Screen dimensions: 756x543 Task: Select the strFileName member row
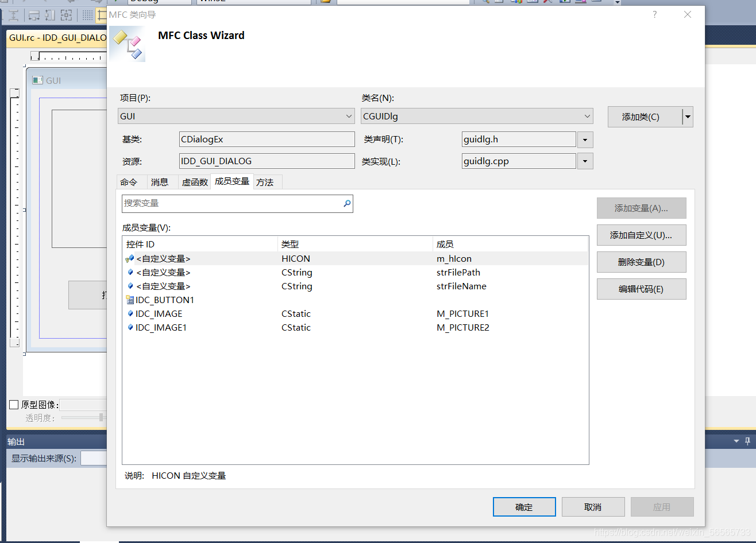pos(356,286)
